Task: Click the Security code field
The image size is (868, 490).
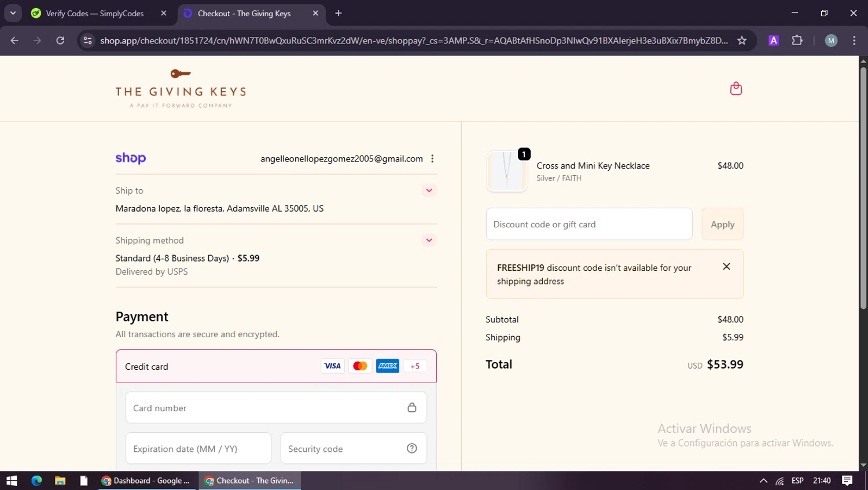Action: (354, 448)
